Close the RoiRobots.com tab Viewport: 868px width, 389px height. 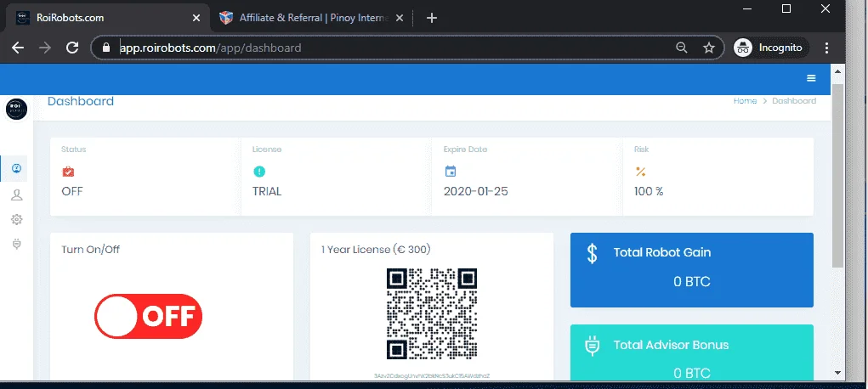(196, 18)
